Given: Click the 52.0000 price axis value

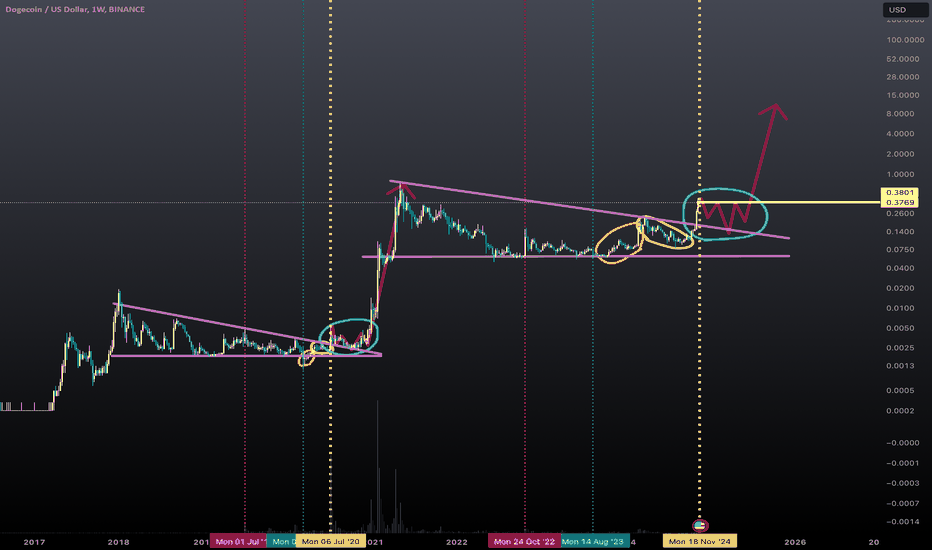Looking at the screenshot, I should click(903, 59).
